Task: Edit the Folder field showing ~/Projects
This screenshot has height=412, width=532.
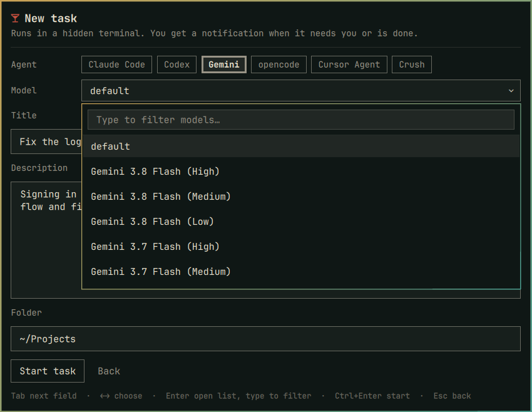Action: click(x=265, y=339)
